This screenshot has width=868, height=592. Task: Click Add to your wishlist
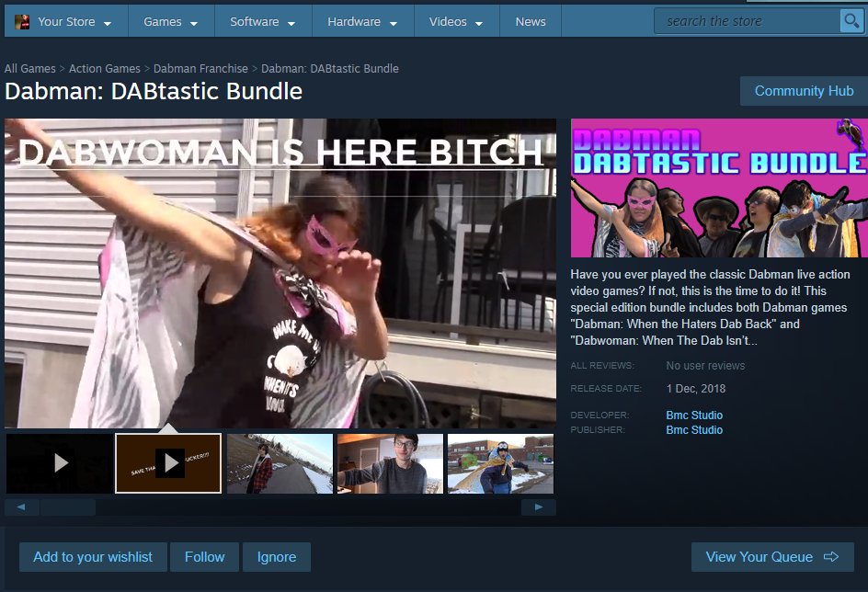coord(93,556)
